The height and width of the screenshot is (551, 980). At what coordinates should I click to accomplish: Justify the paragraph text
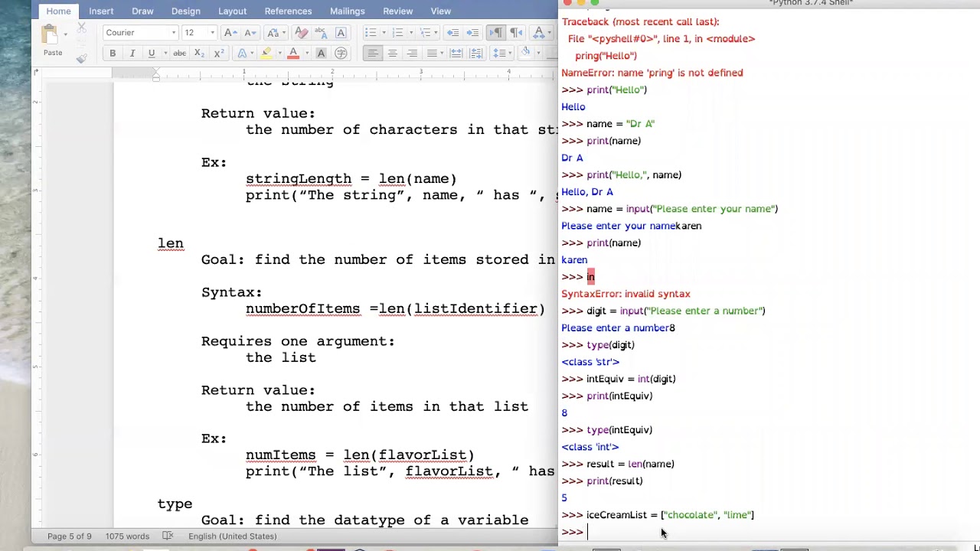(432, 53)
